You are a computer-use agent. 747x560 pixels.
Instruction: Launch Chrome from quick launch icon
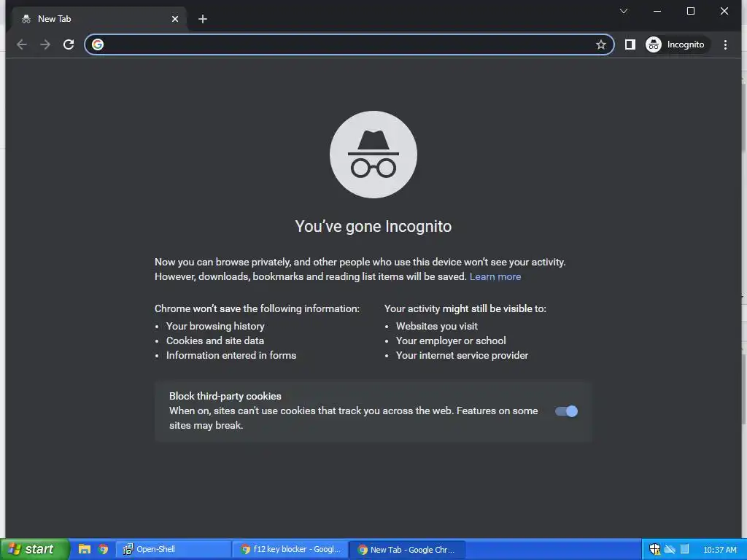[x=104, y=549]
